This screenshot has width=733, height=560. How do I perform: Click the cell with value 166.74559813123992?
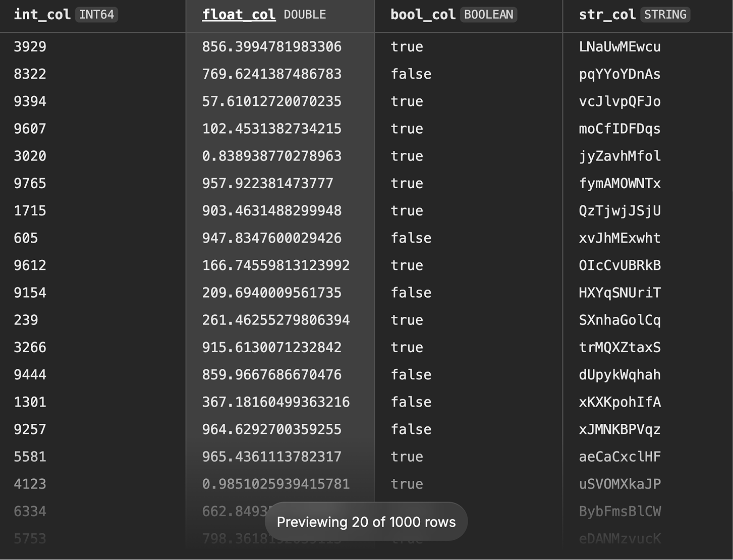click(275, 265)
